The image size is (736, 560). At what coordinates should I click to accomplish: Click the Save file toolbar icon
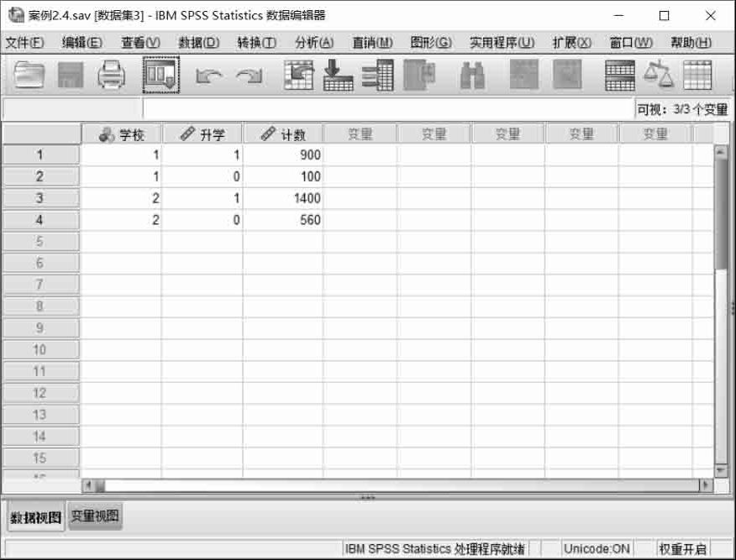(71, 75)
